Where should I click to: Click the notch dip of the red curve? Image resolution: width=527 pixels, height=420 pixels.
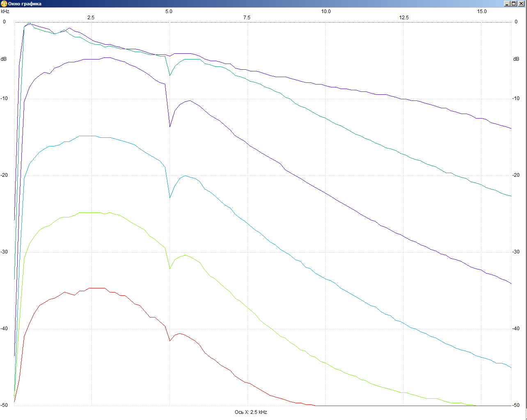[170, 341]
